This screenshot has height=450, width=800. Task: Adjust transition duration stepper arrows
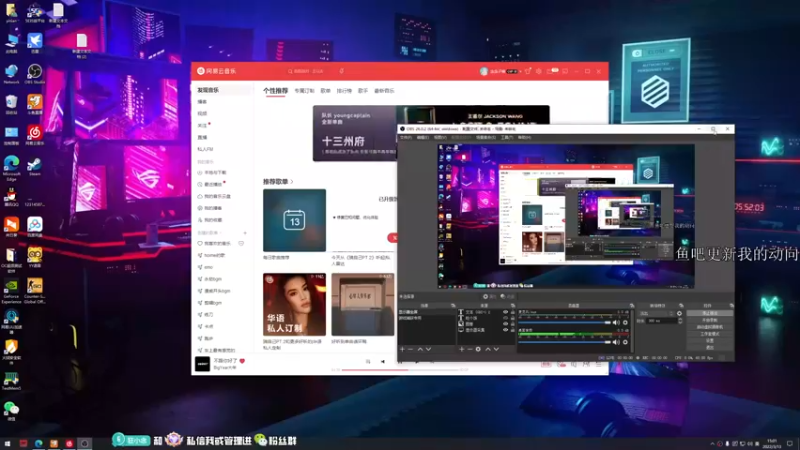tap(680, 320)
